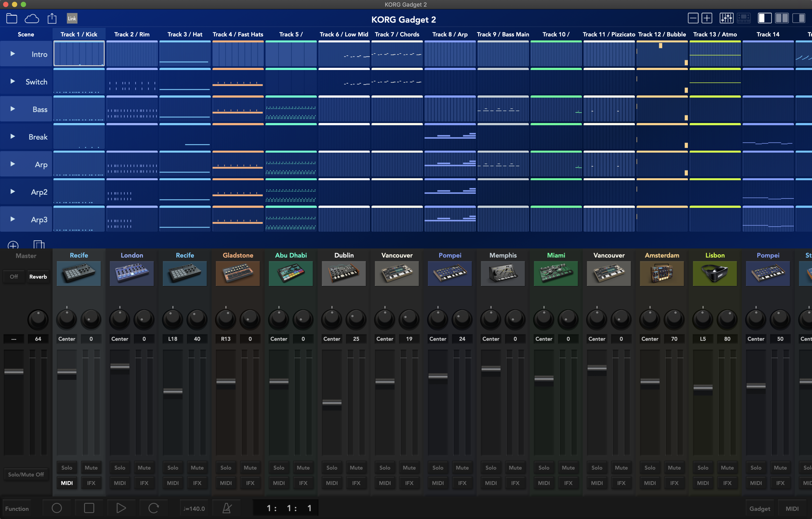Select the Break clip on Track 8 / Arp
Screen dimensions: 812x519
click(x=450, y=136)
